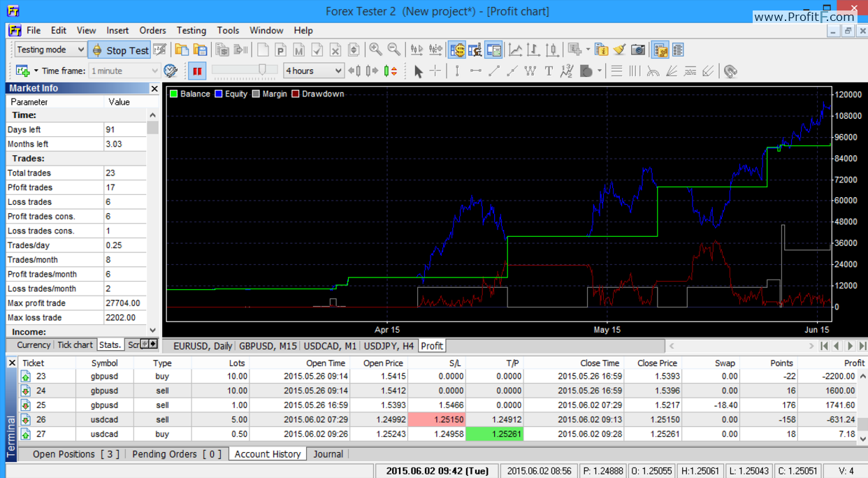The height and width of the screenshot is (478, 868).
Task: Expand Market Info list with bottom arrow
Action: coord(153,331)
